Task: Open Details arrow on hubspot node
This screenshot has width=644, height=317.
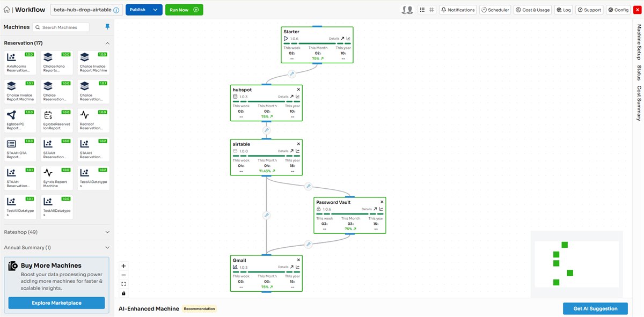Action: (x=291, y=97)
